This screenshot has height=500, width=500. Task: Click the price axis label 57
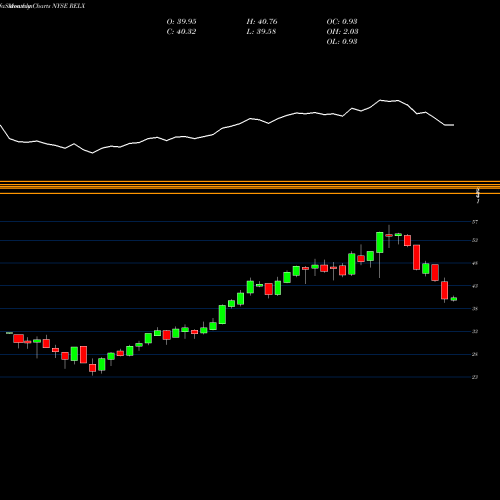pyautogui.click(x=475, y=222)
